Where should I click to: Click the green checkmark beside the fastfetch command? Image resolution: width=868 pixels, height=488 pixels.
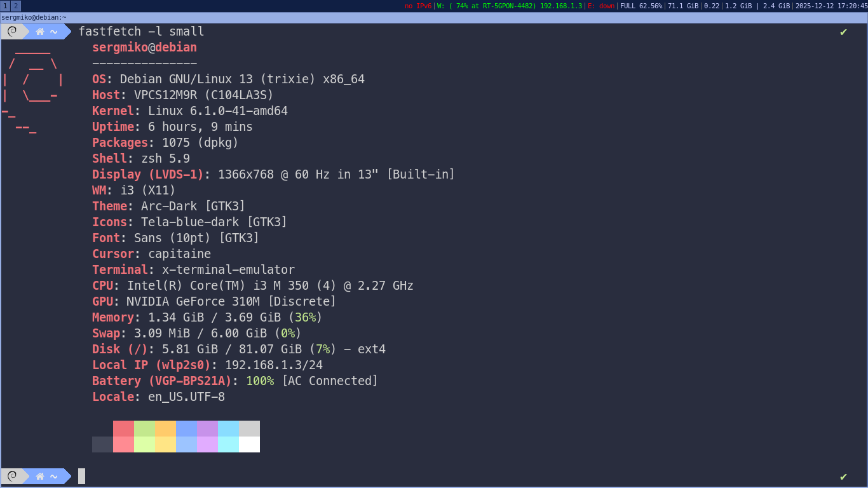[x=843, y=32]
